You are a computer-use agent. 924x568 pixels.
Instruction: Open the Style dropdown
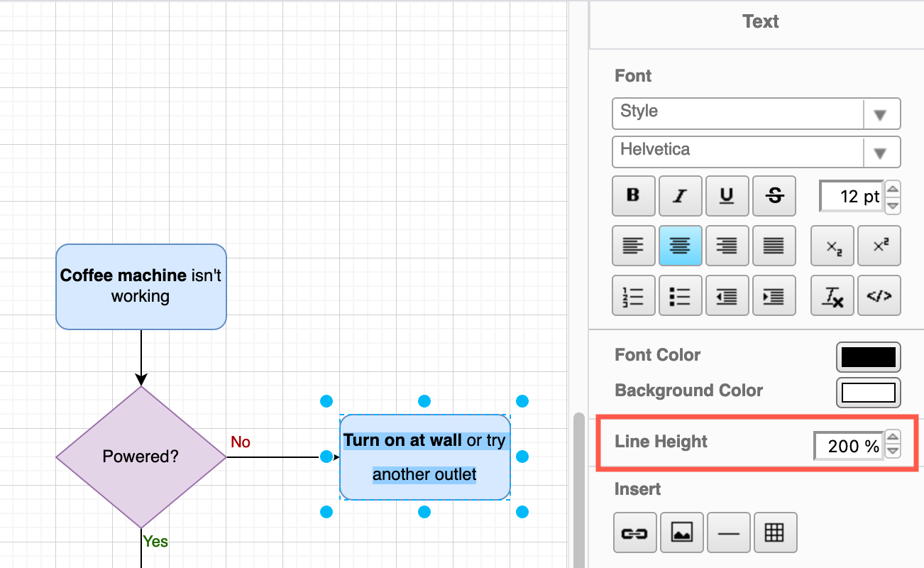pyautogui.click(x=756, y=114)
